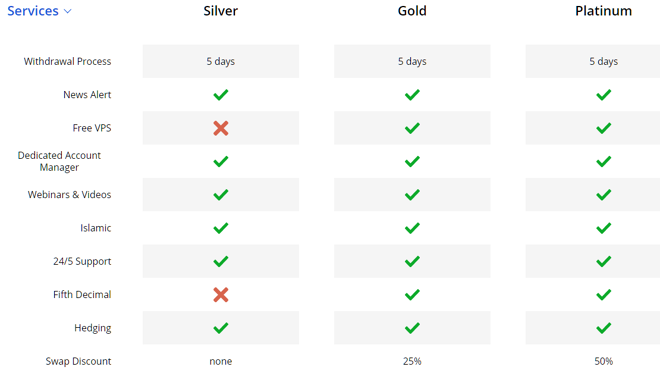Click Gold Webinars & Videos checkmark
This screenshot has width=660, height=373.
point(412,194)
